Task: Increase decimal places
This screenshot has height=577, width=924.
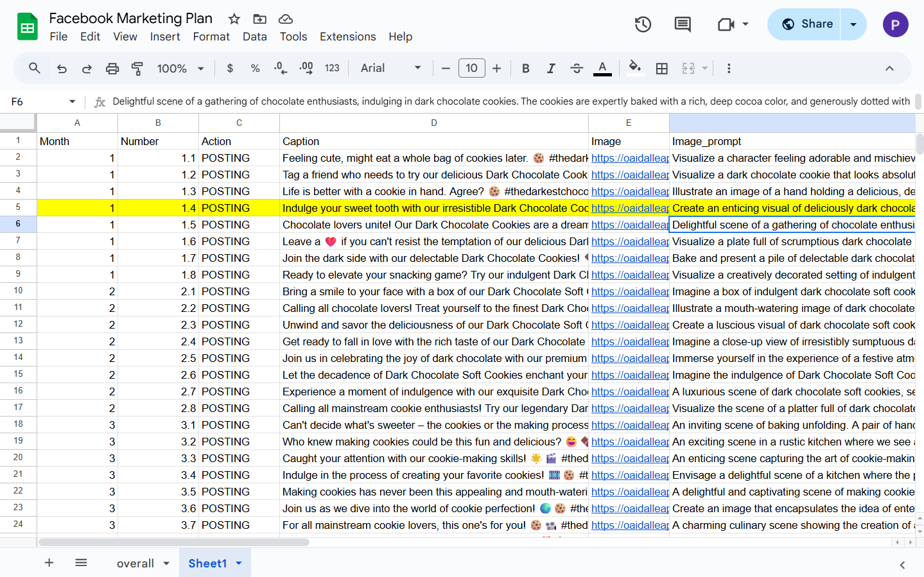Action: click(306, 68)
